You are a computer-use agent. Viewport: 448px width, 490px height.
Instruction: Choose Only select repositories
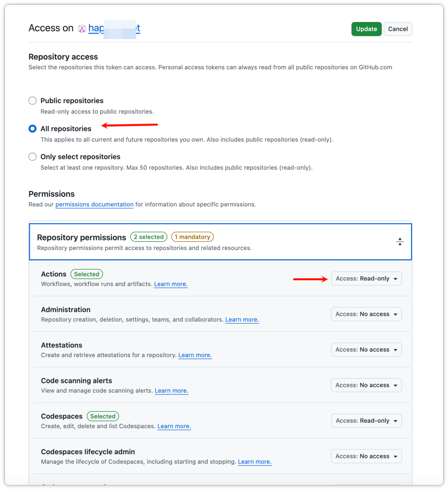coord(32,157)
